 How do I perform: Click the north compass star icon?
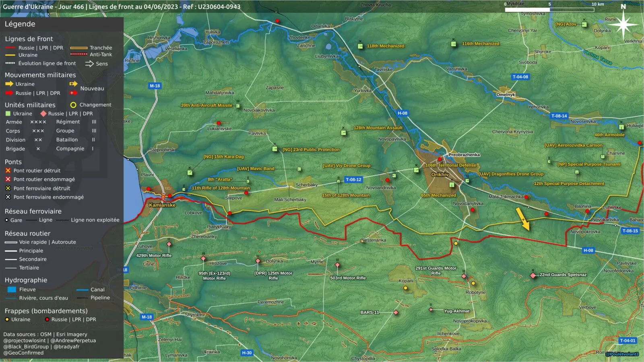click(x=623, y=24)
